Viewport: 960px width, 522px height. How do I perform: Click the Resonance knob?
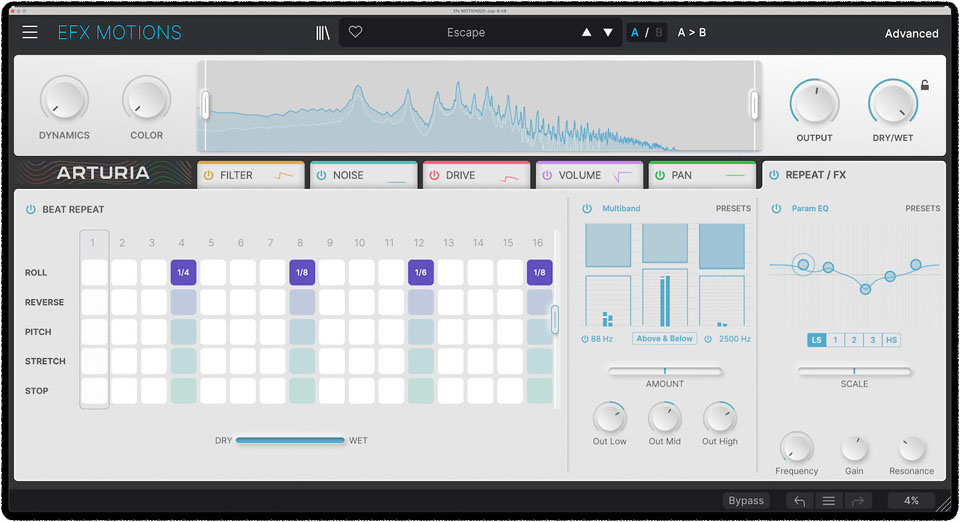pos(911,449)
